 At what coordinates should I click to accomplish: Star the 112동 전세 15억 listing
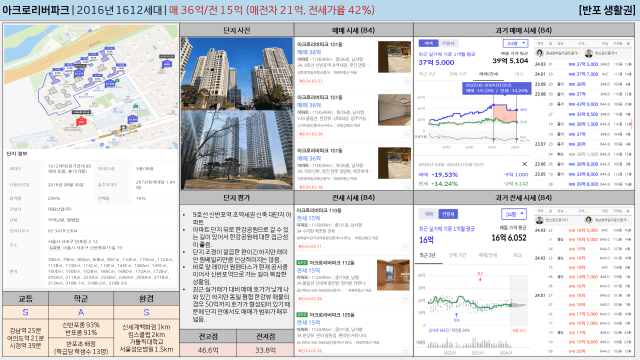click(x=406, y=299)
